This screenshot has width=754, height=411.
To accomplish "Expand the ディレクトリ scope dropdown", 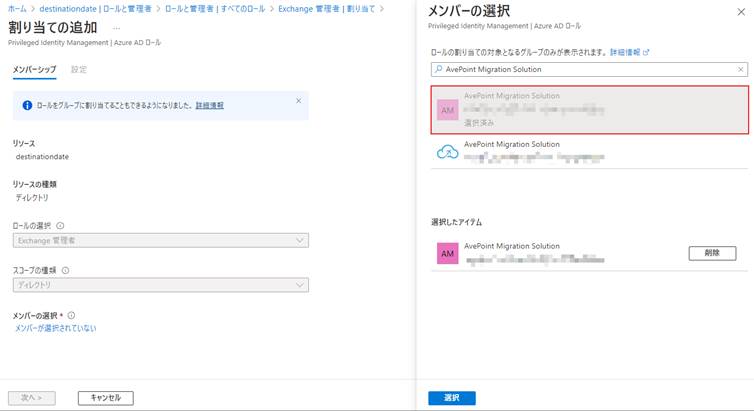I will (x=161, y=285).
